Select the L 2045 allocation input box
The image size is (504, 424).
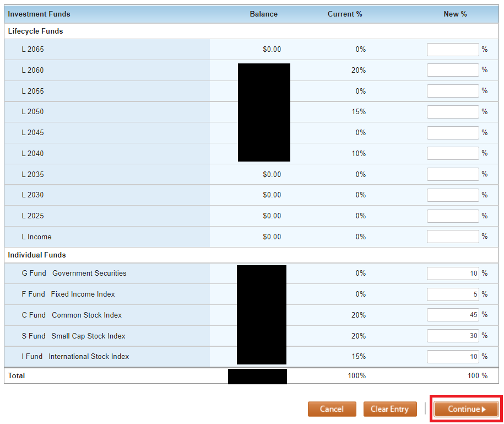(x=452, y=132)
